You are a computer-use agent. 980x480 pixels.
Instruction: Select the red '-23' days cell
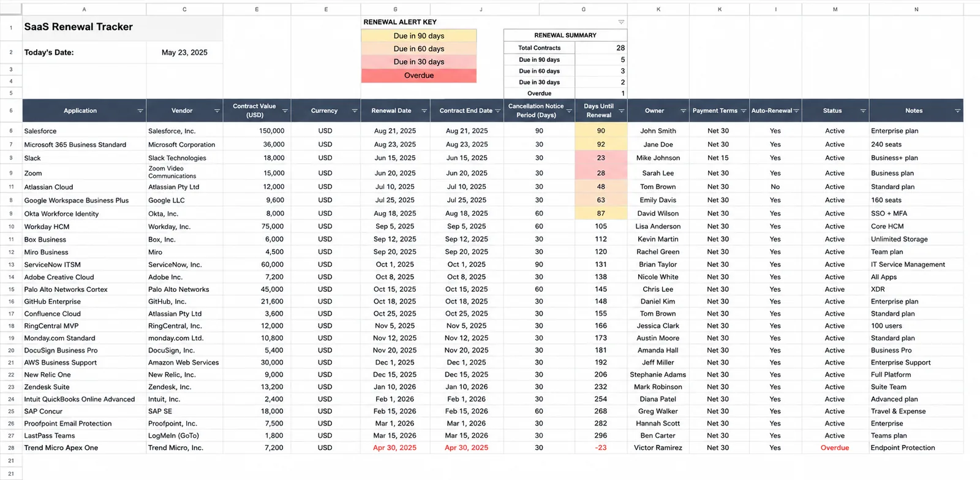601,448
